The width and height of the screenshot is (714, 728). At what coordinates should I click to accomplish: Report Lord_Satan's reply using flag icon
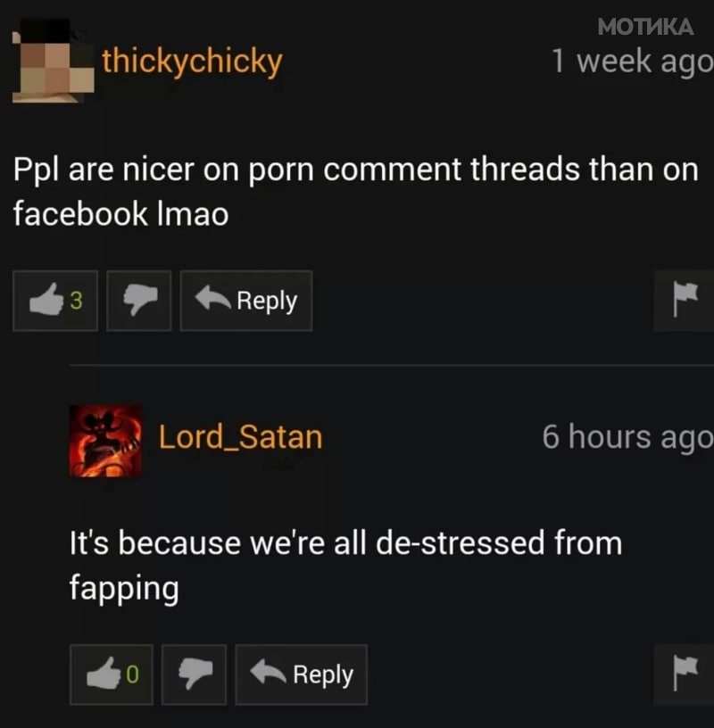685,674
